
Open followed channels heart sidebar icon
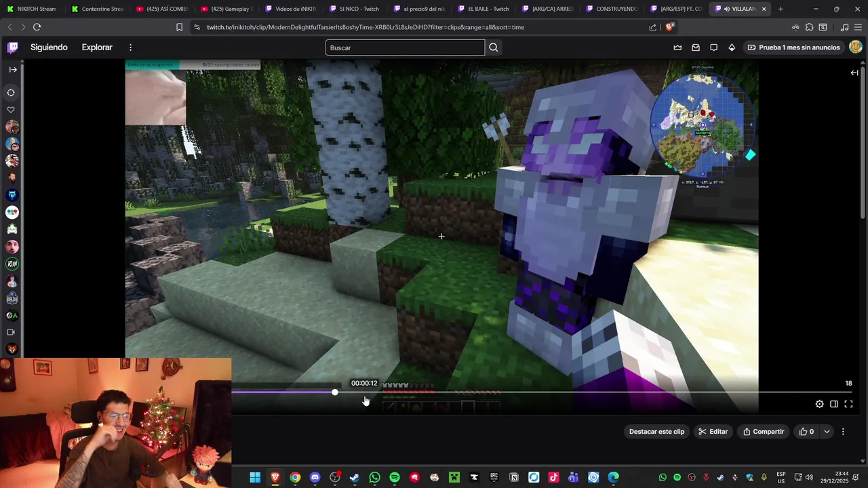point(11,110)
